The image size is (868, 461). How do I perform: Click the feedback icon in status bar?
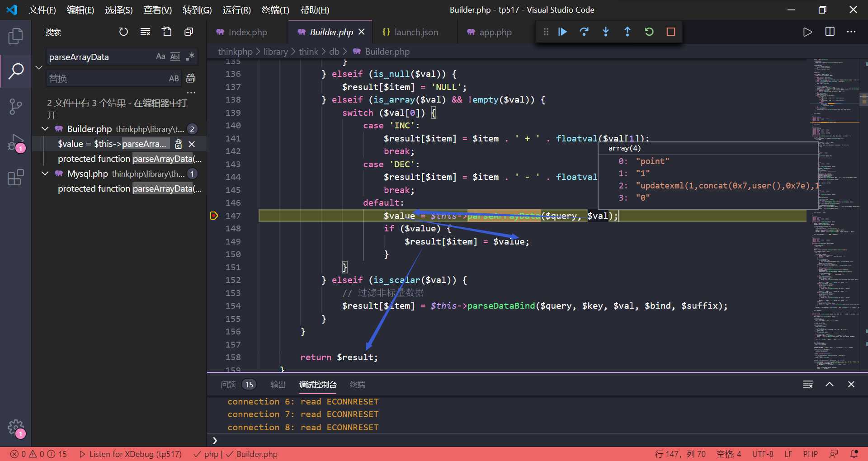coord(834,454)
